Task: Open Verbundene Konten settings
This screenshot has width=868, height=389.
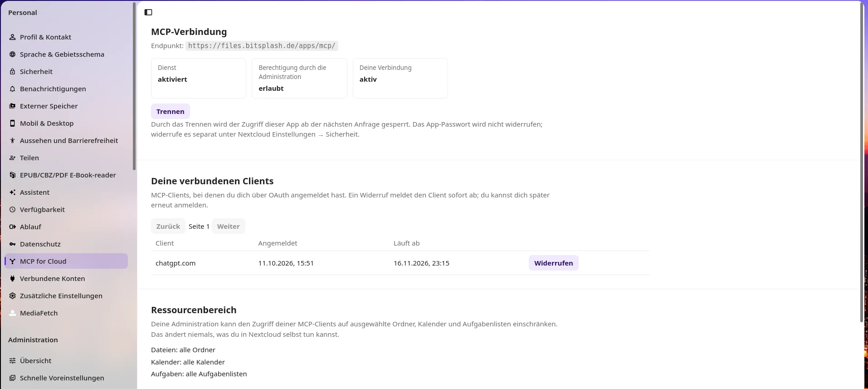Action: coord(66,279)
